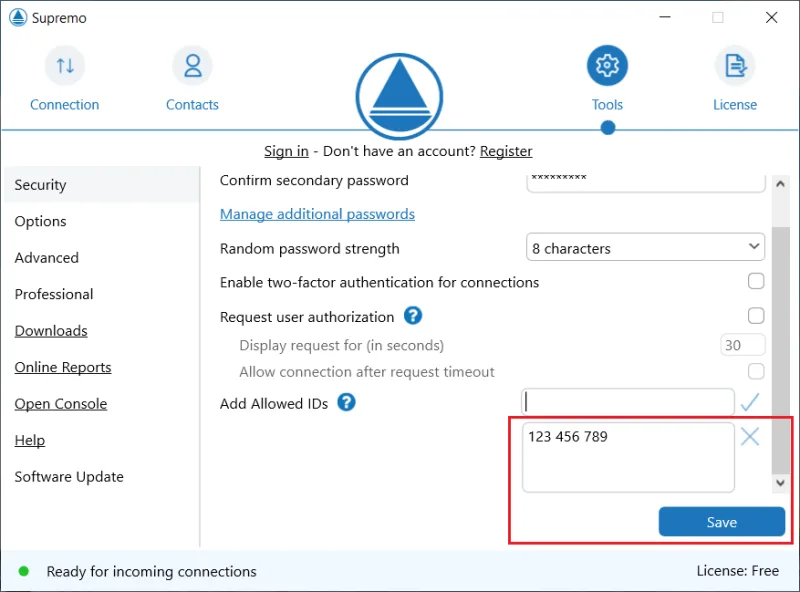The width and height of the screenshot is (800, 592).
Task: Save the security settings
Action: pyautogui.click(x=721, y=522)
